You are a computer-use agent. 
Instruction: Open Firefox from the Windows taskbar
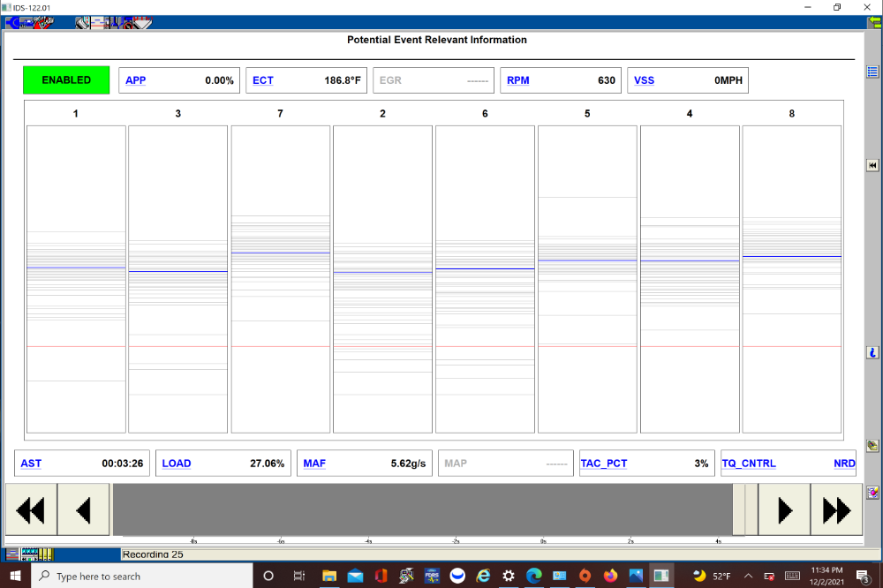[610, 577]
